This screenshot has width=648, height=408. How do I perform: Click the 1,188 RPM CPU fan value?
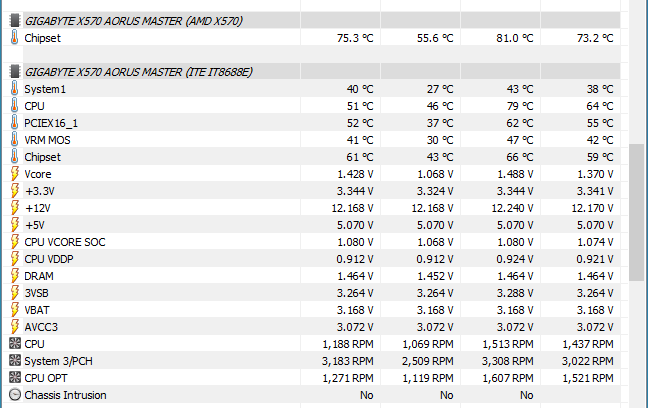click(348, 344)
